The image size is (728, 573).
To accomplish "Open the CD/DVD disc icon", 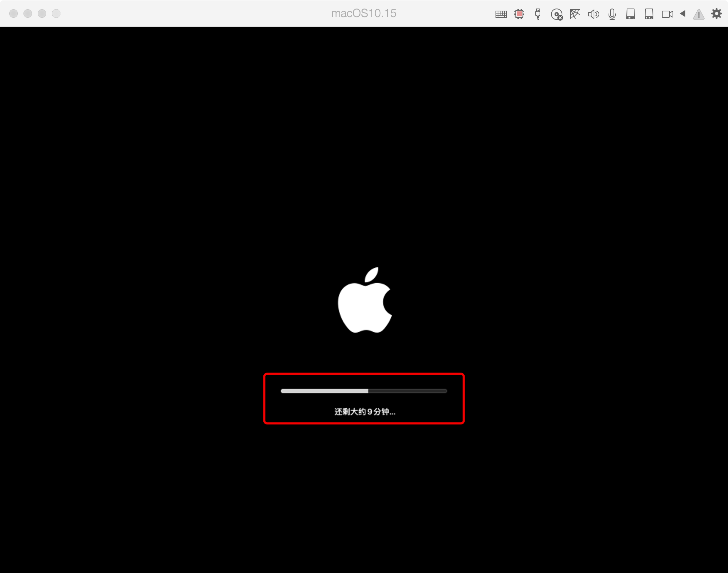I will (x=556, y=15).
